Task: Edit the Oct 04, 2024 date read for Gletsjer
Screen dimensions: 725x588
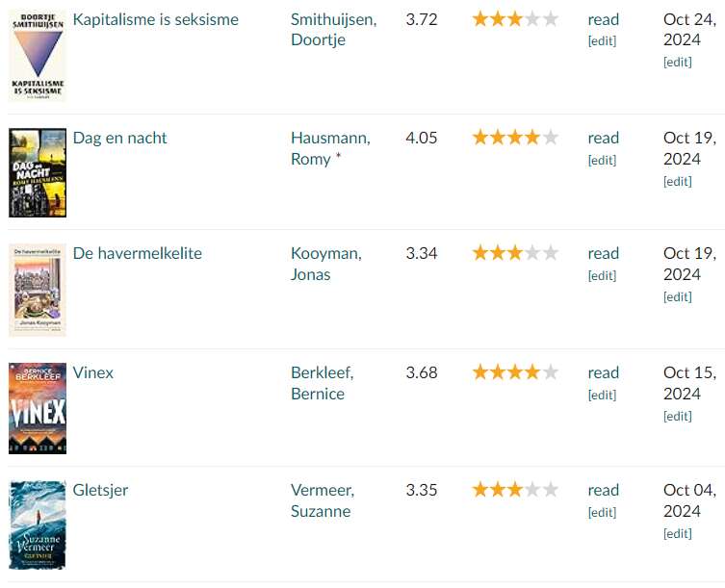Action: pos(678,533)
